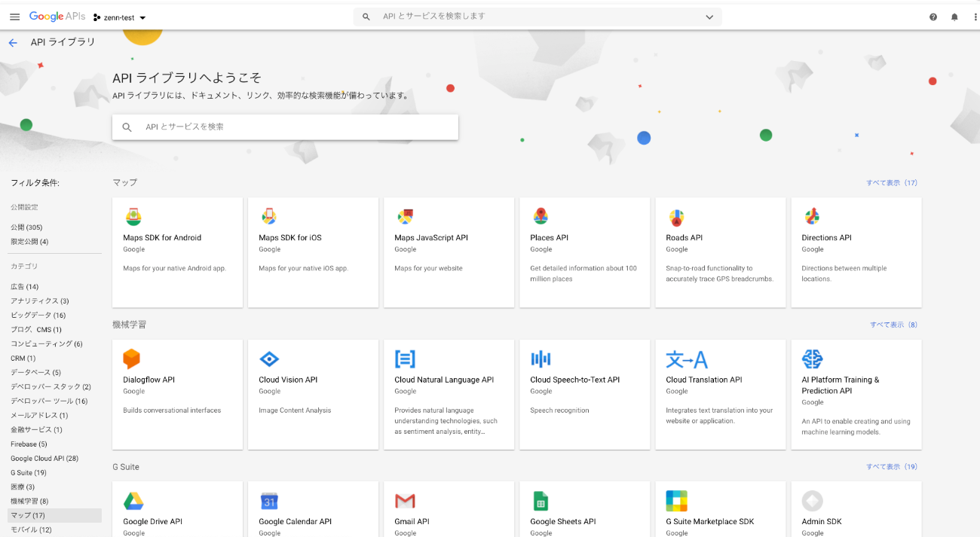Screen dimensions: 980x537
Task: Open the Google Drive API icon
Action: click(133, 501)
